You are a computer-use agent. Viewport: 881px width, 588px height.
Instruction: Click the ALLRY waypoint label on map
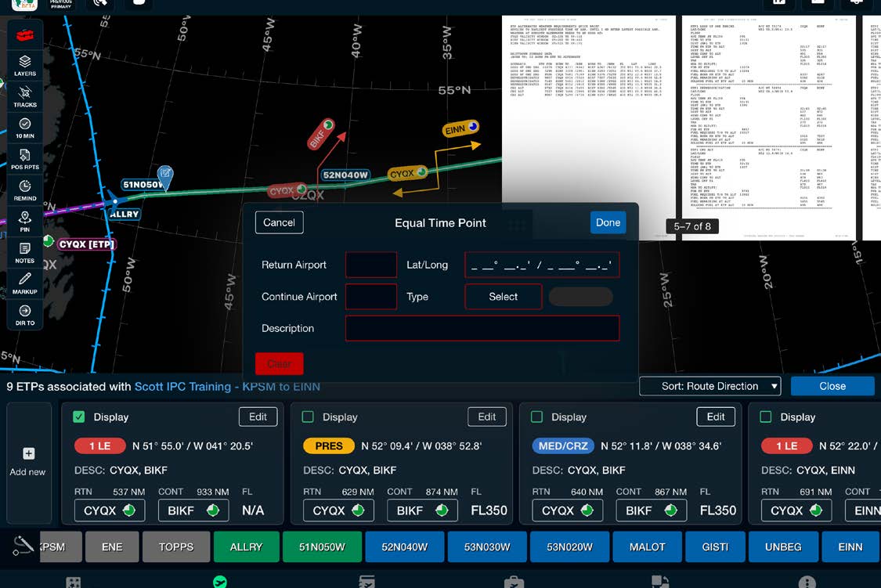tap(124, 214)
